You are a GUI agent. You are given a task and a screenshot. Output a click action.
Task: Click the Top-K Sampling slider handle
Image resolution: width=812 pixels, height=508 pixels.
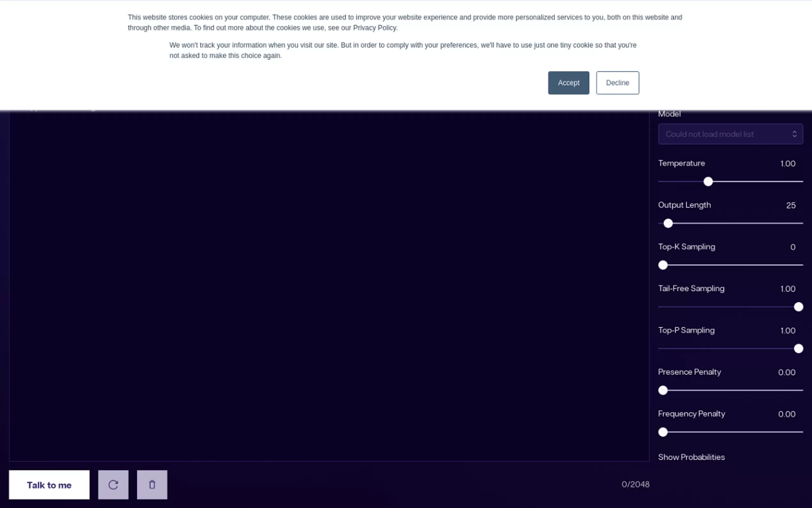point(663,265)
